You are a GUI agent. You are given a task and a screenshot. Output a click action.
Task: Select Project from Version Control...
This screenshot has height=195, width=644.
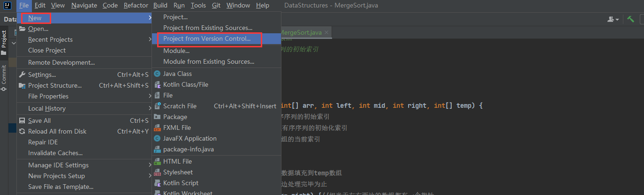click(207, 39)
